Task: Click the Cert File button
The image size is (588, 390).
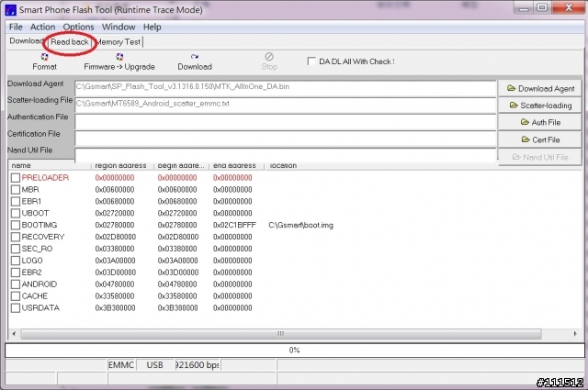Action: tap(540, 139)
